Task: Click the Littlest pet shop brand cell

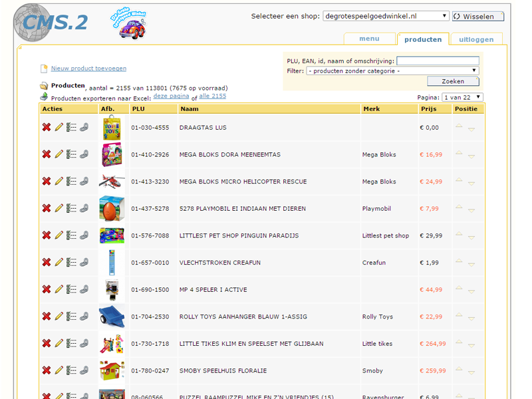Action: click(x=386, y=235)
